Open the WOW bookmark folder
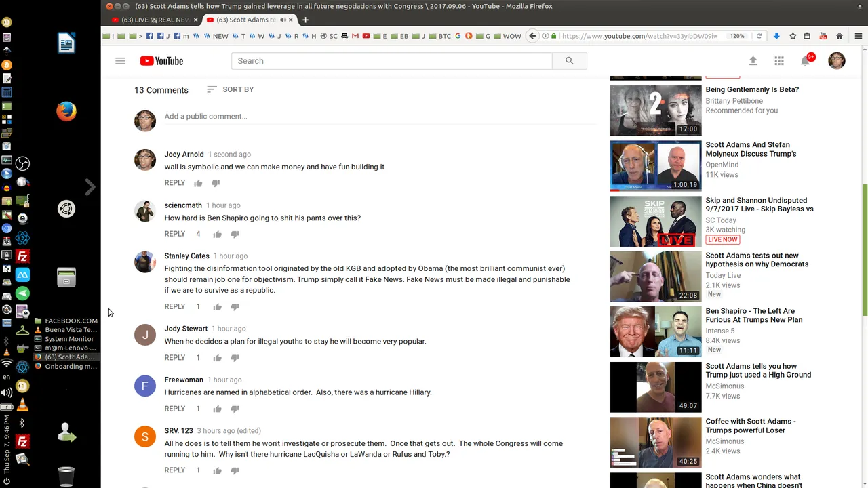 (x=508, y=36)
